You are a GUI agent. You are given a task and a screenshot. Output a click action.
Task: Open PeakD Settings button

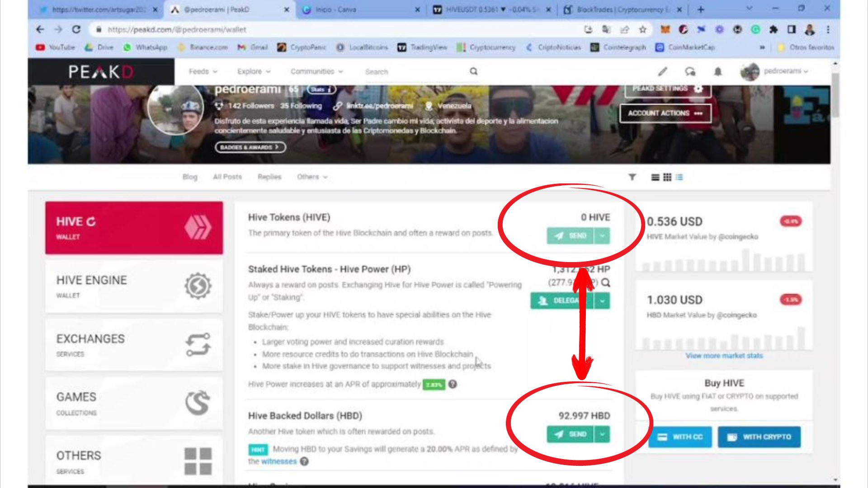click(x=668, y=89)
